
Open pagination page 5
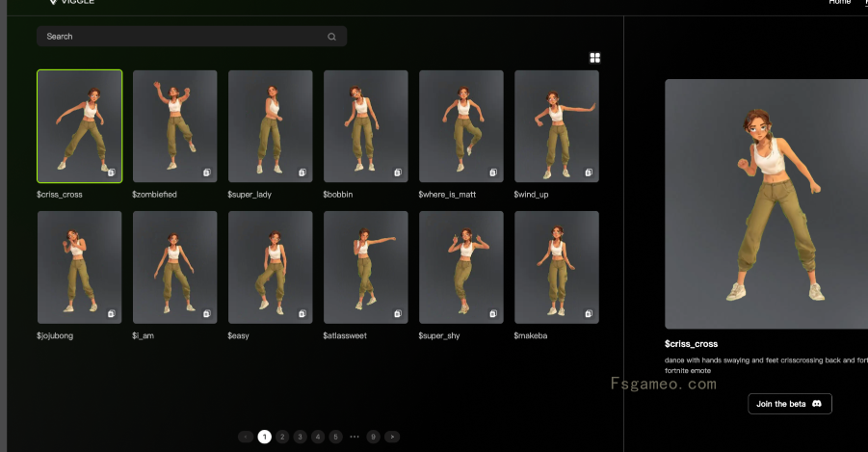pos(335,437)
